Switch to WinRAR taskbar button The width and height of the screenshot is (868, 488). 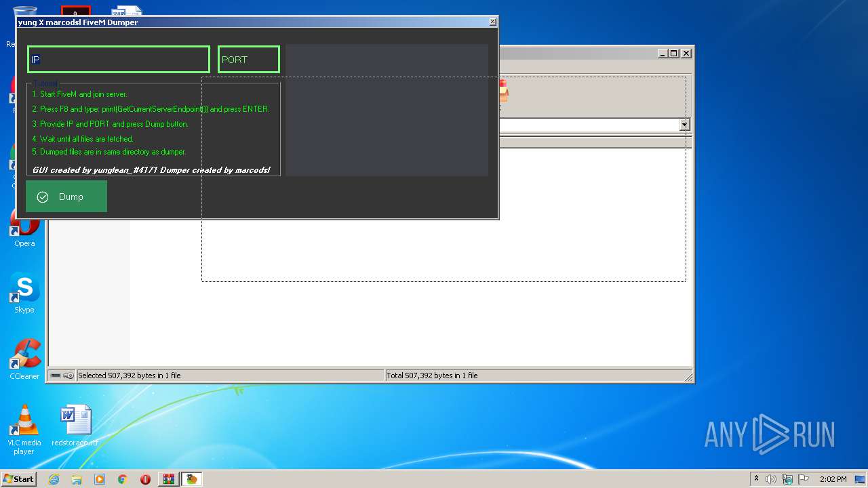[x=168, y=479]
